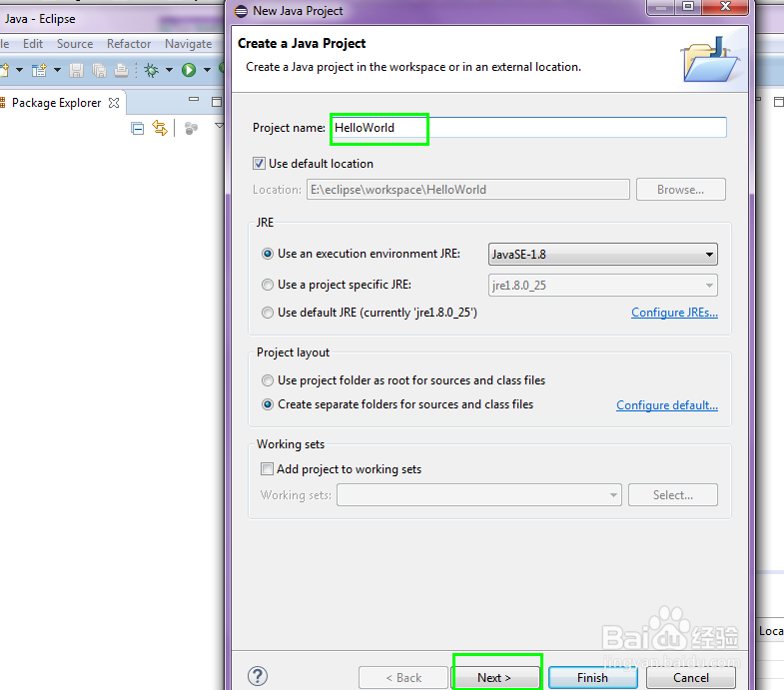Enable Add project to working sets

267,469
